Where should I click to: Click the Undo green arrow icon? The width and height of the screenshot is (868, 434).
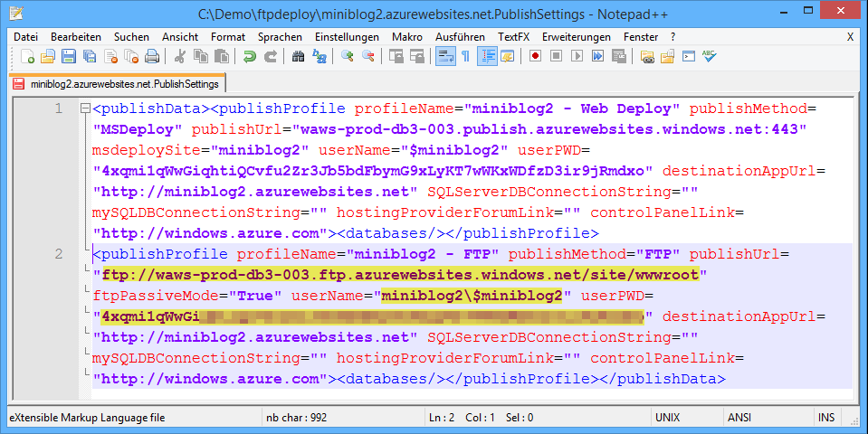click(x=250, y=57)
